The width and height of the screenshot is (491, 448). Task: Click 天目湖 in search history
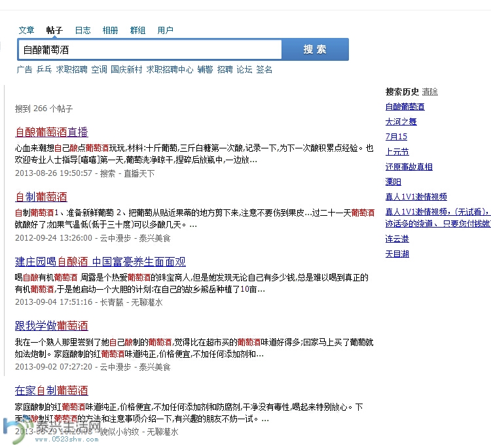point(397,254)
